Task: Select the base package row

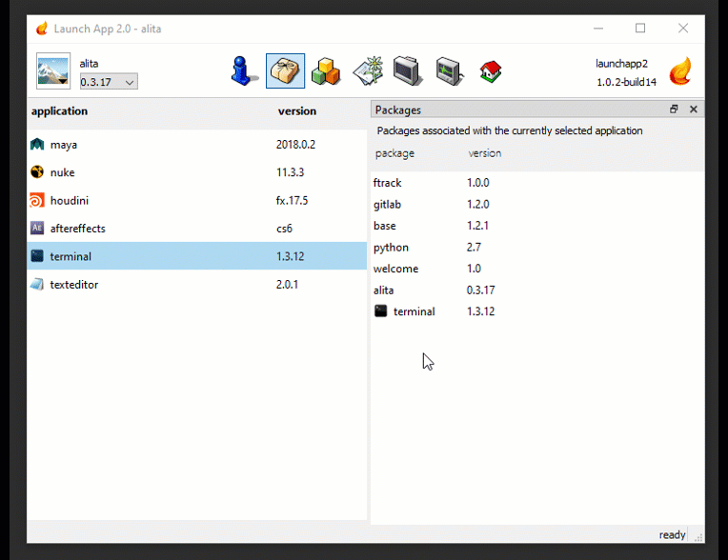Action: click(x=537, y=226)
